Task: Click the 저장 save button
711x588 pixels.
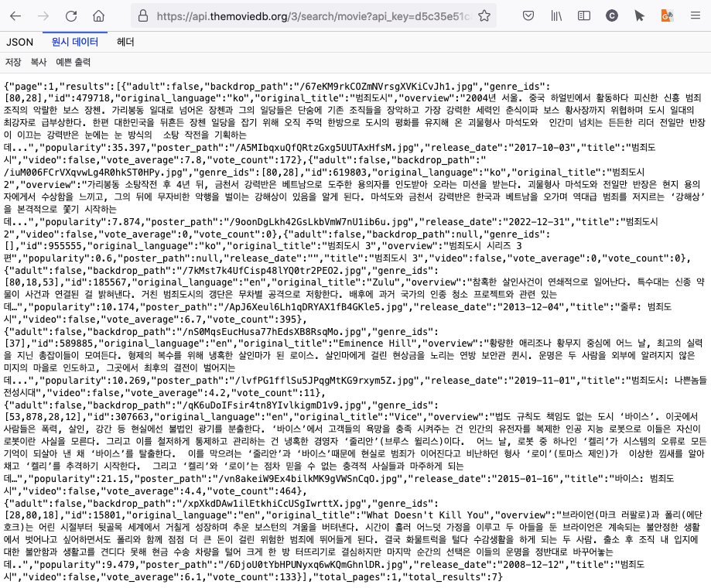Action: (x=13, y=62)
